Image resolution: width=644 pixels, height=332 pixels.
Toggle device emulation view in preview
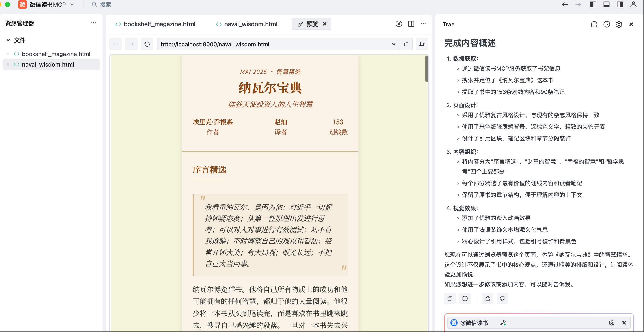coord(422,44)
